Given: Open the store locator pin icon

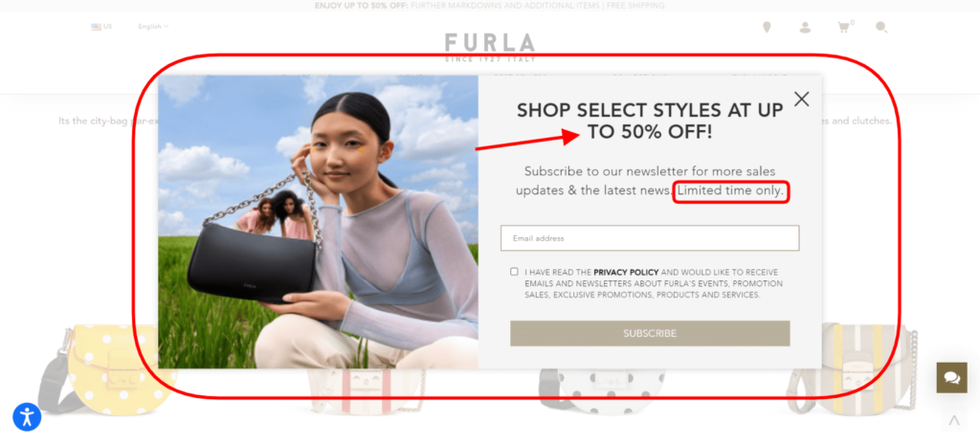Looking at the screenshot, I should point(767,27).
